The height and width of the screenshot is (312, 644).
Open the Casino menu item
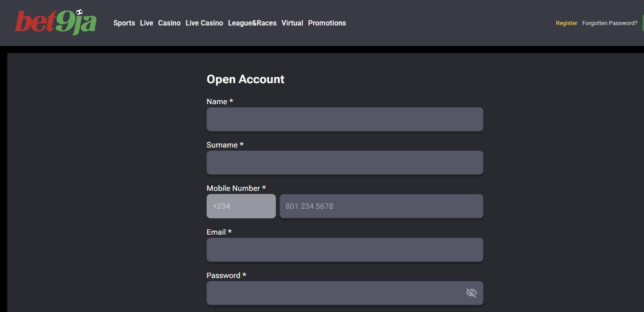[169, 23]
